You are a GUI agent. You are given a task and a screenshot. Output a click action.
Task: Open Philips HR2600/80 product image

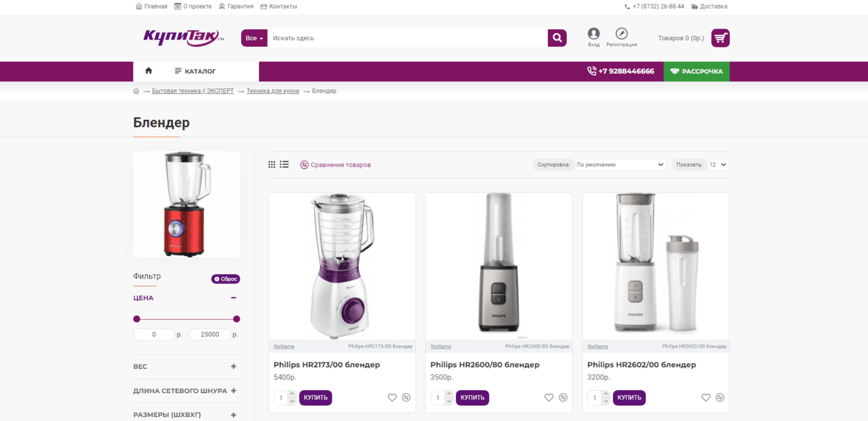499,266
